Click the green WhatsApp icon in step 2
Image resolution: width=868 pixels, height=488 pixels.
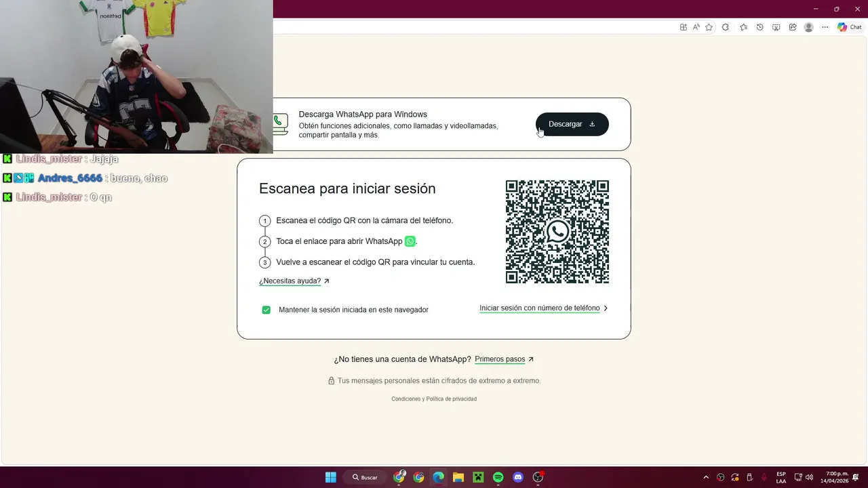410,241
